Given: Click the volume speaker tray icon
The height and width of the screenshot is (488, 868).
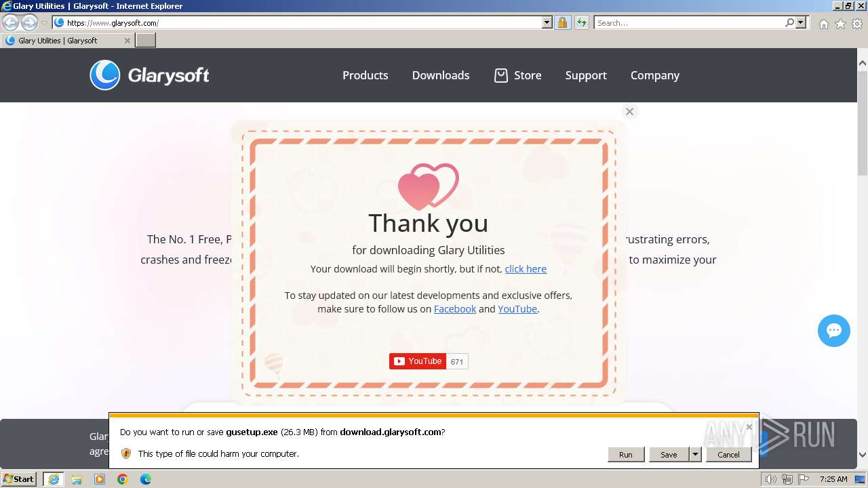Looking at the screenshot, I should coord(771,479).
